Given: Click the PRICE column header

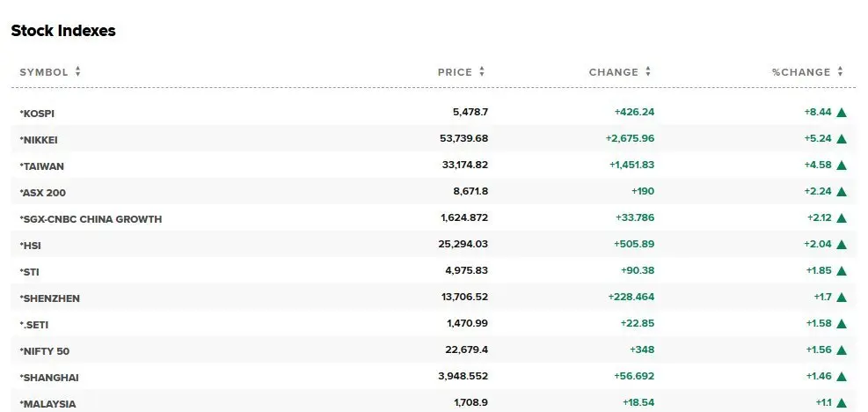Looking at the screenshot, I should pyautogui.click(x=455, y=72).
